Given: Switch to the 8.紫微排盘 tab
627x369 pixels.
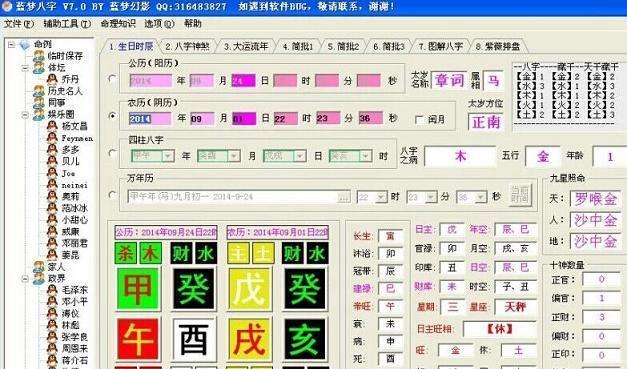Looking at the screenshot, I should point(498,46).
